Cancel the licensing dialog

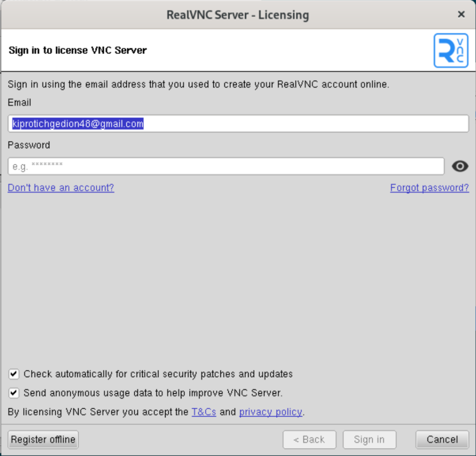[x=442, y=439]
